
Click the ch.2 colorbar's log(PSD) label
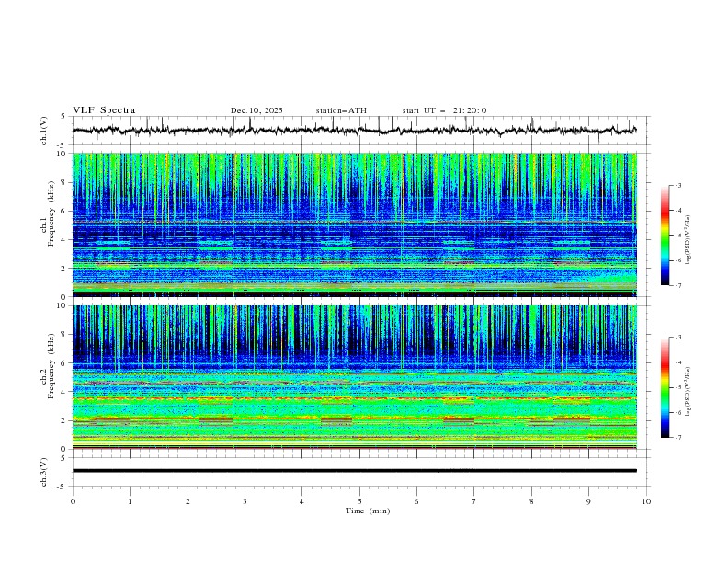click(688, 392)
